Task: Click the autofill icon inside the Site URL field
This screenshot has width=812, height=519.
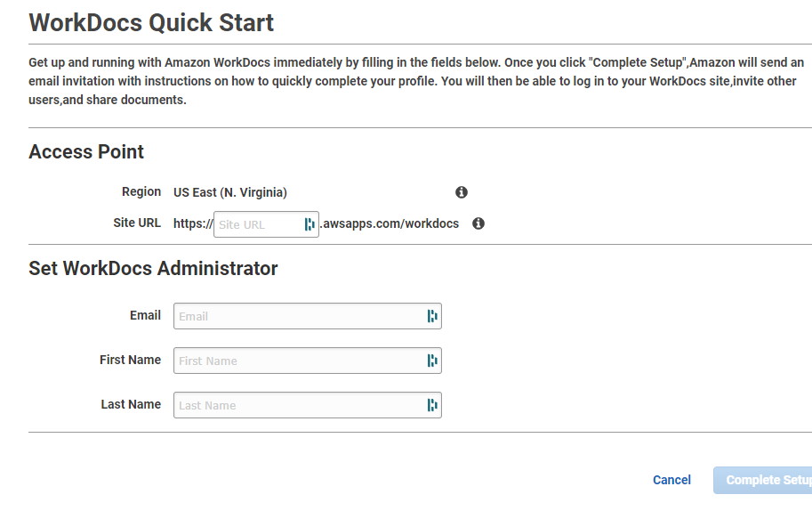Action: pos(310,224)
